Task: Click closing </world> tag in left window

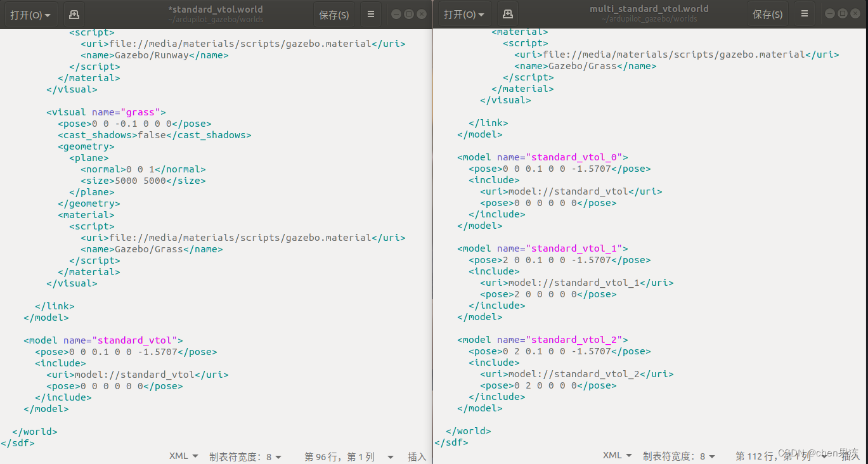Action: [35, 432]
